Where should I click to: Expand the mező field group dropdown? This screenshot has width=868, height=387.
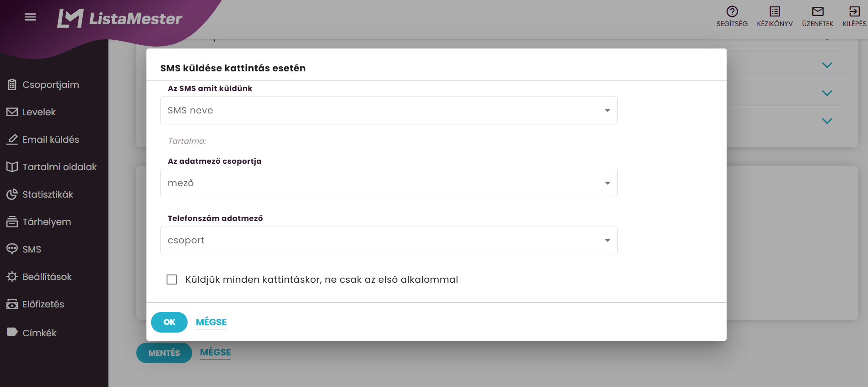coord(388,183)
